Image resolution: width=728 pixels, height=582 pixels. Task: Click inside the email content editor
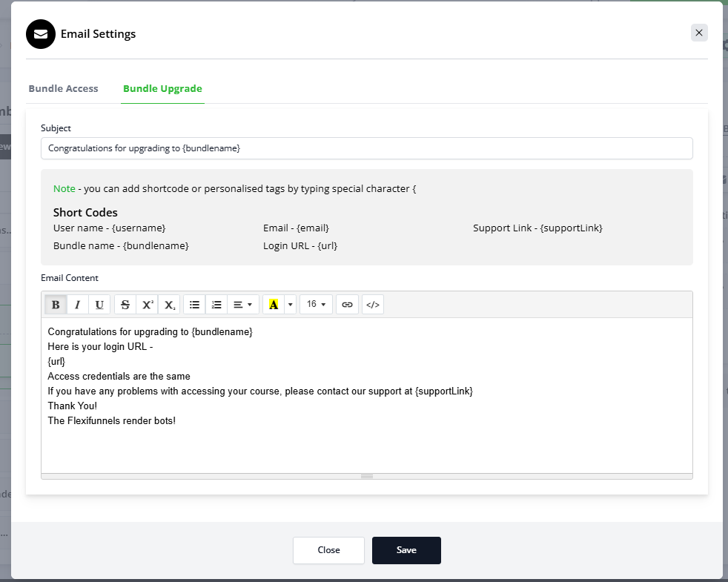click(367, 395)
